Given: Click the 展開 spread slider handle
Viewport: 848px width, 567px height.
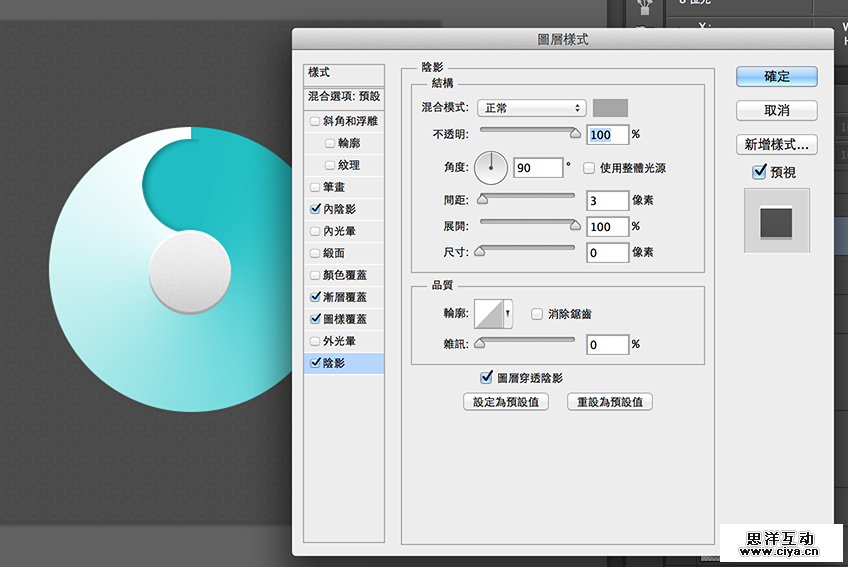Looking at the screenshot, I should point(575,225).
